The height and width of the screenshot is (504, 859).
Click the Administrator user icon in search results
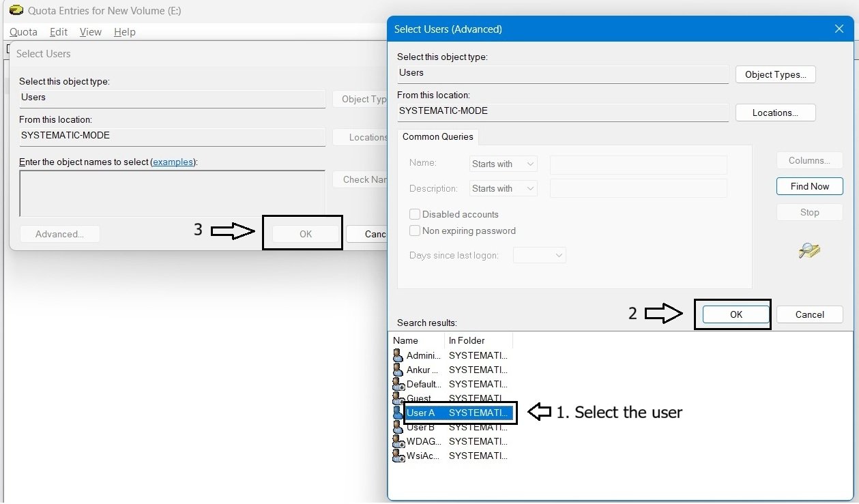(398, 355)
